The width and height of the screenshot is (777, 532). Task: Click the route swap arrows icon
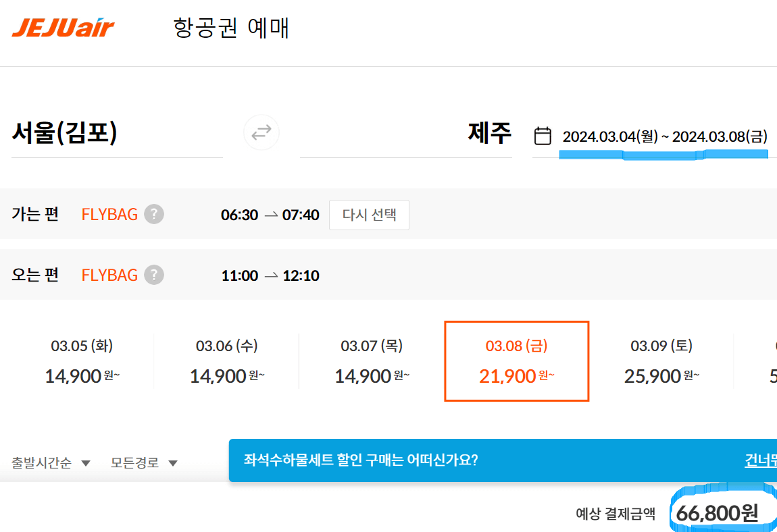(261, 132)
